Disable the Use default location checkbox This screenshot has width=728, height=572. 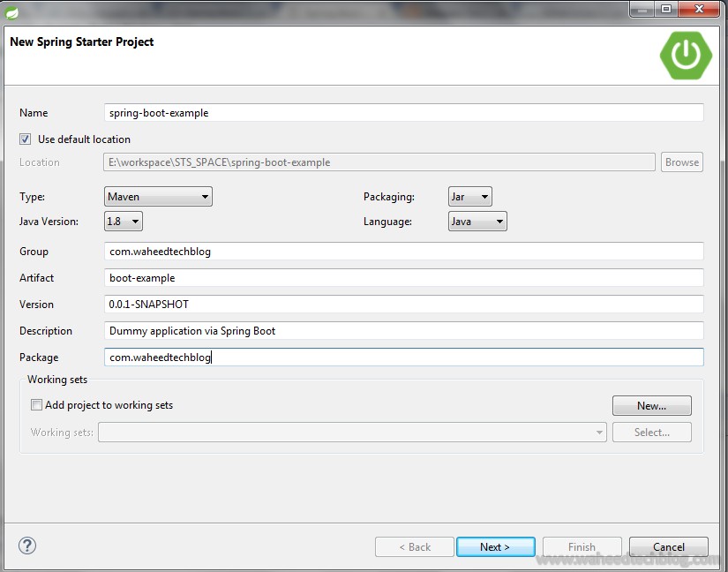pos(25,139)
